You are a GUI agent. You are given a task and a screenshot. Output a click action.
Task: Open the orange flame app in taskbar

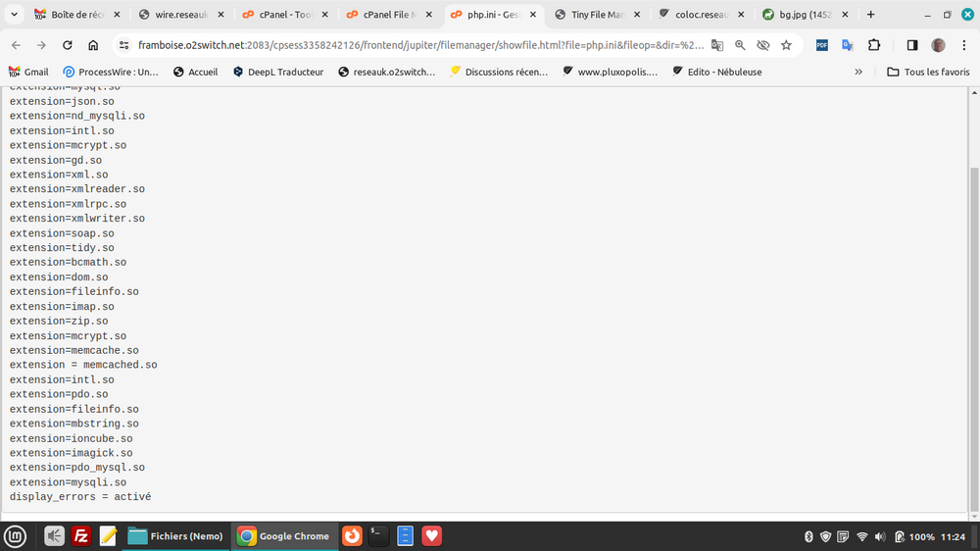(353, 536)
